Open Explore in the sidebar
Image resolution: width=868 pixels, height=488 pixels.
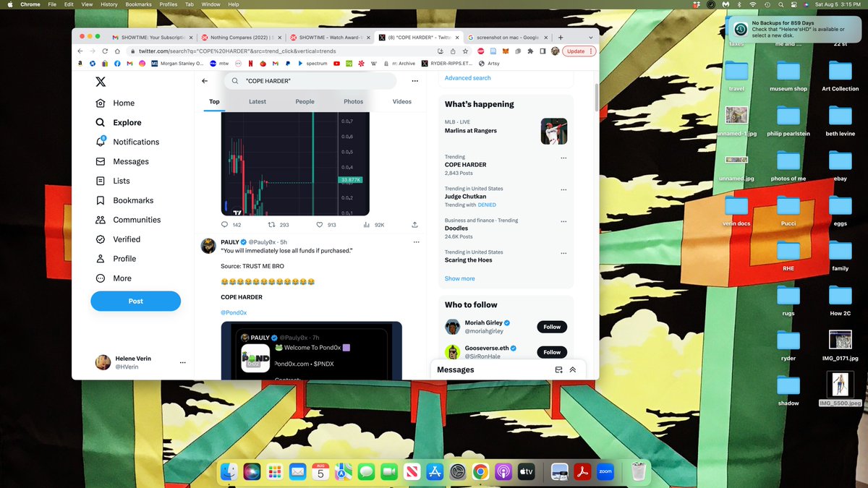click(119, 123)
